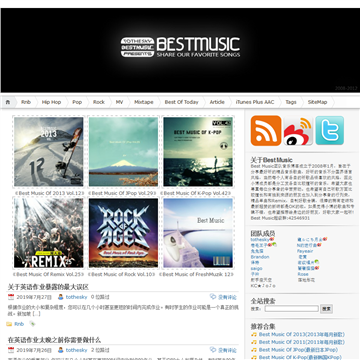Open the blue Twitter icon in the sidebar

coord(330,130)
